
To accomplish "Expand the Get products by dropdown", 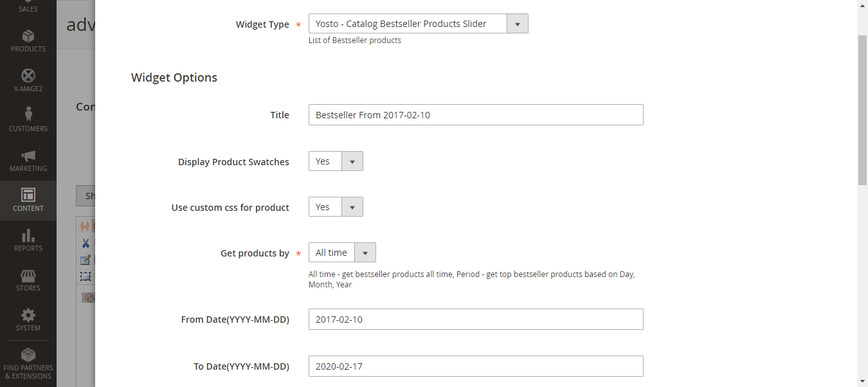I will coord(342,253).
